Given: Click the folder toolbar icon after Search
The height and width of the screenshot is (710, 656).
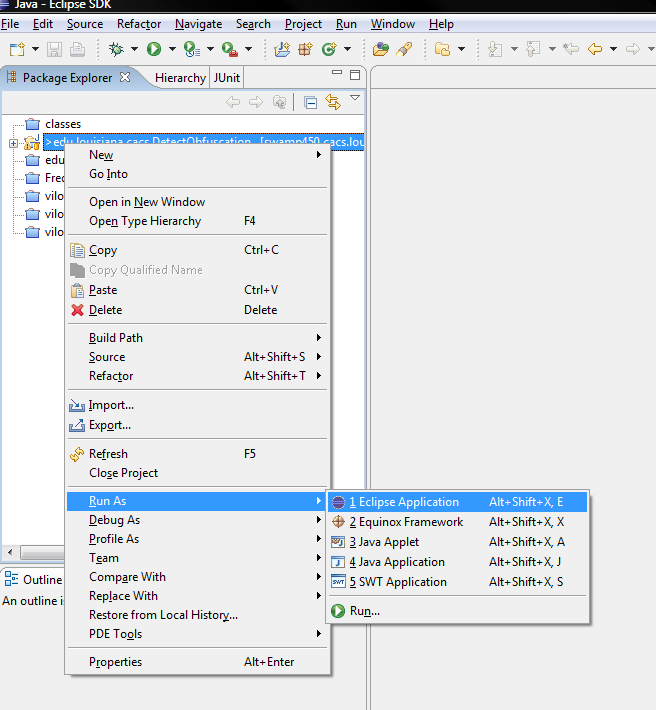Looking at the screenshot, I should point(442,49).
